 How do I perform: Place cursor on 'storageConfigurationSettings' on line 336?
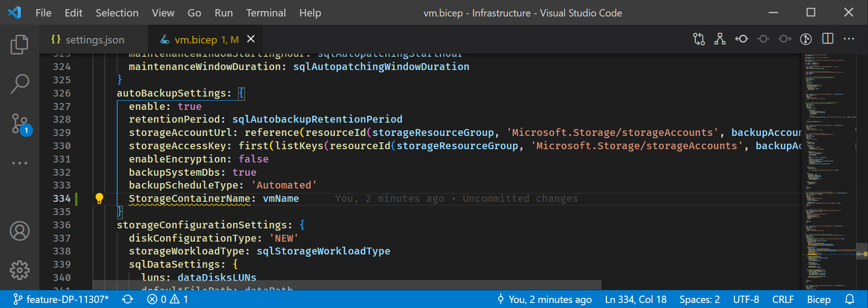pos(202,225)
